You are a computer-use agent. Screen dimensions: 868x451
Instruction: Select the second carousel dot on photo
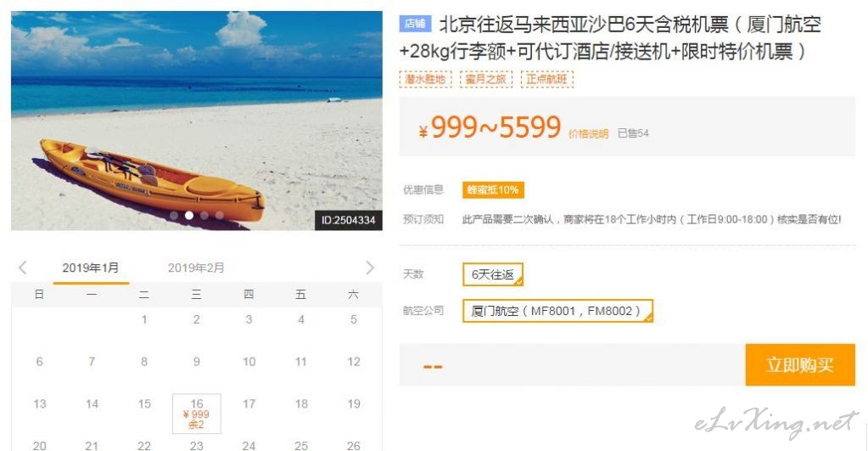coord(189,216)
